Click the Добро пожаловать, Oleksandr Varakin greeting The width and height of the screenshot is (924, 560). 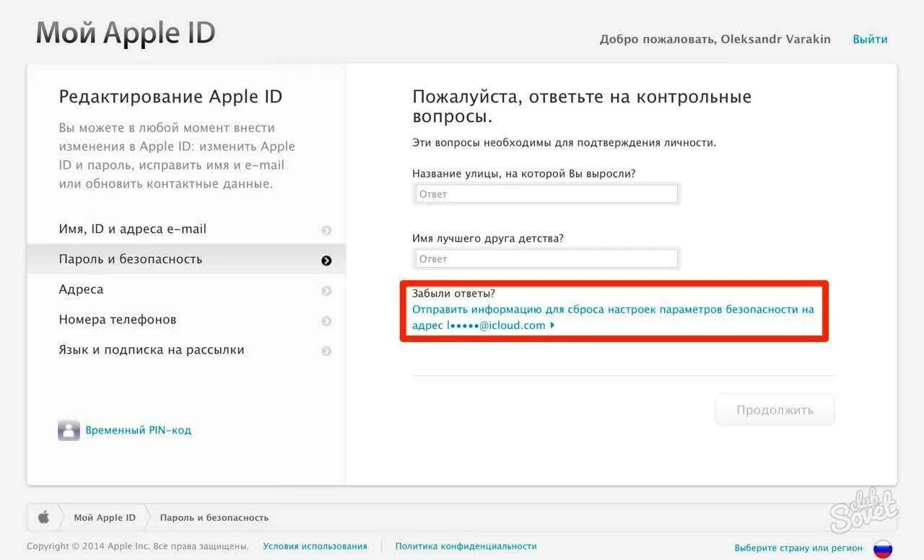click(x=715, y=39)
